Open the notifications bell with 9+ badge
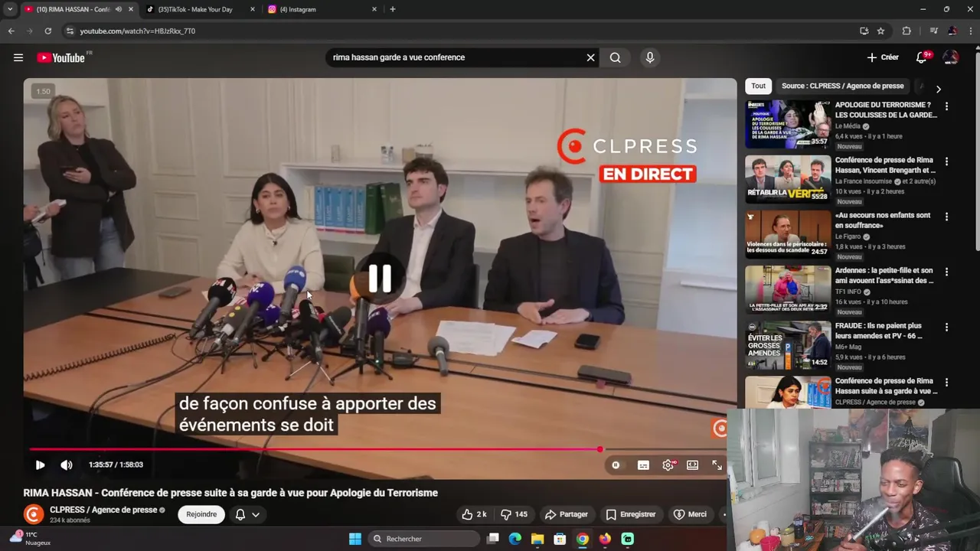 (x=922, y=57)
